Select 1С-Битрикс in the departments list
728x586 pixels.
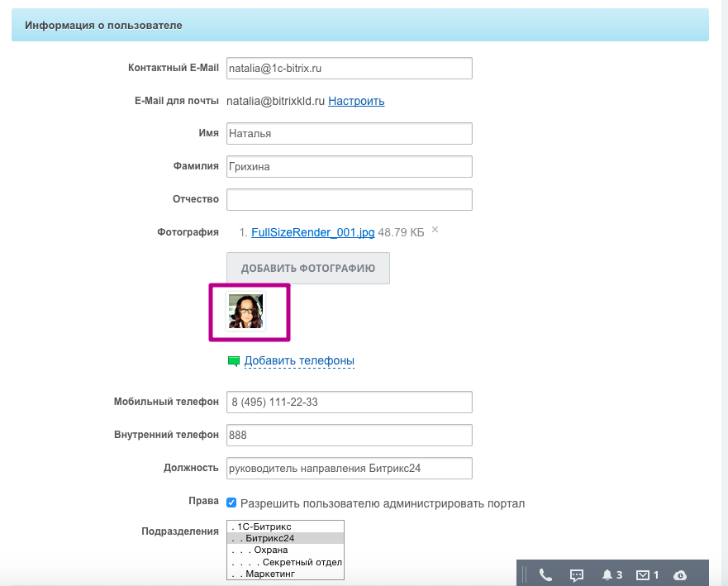point(286,526)
